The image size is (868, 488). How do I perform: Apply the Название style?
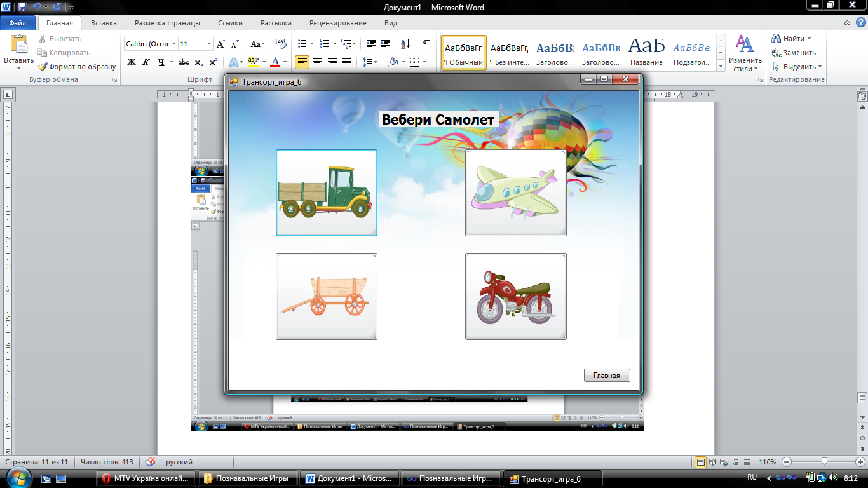pyautogui.click(x=646, y=53)
